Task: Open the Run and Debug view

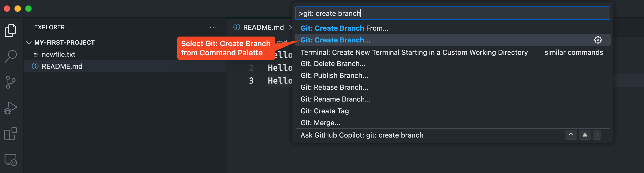Action: [x=11, y=108]
